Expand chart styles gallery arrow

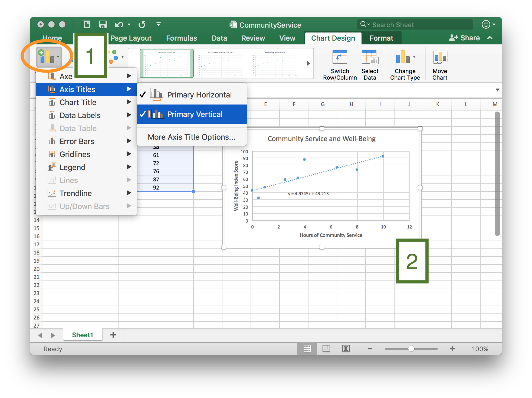tap(308, 63)
